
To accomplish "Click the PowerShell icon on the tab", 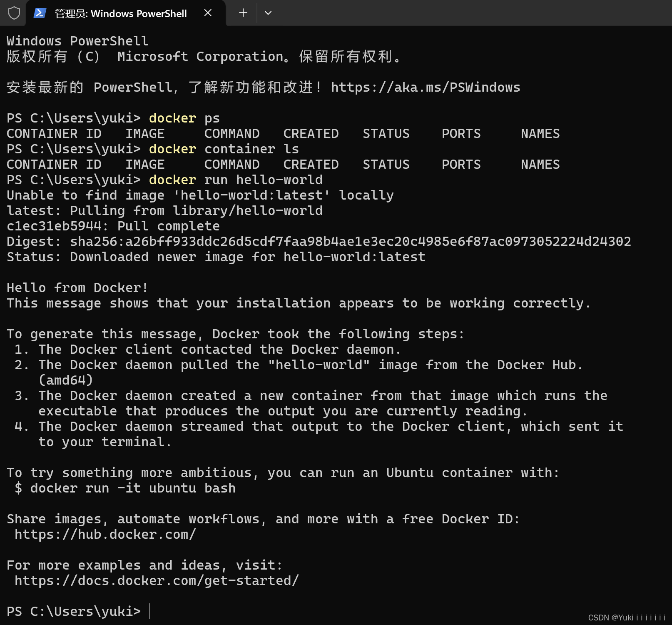I will point(40,13).
